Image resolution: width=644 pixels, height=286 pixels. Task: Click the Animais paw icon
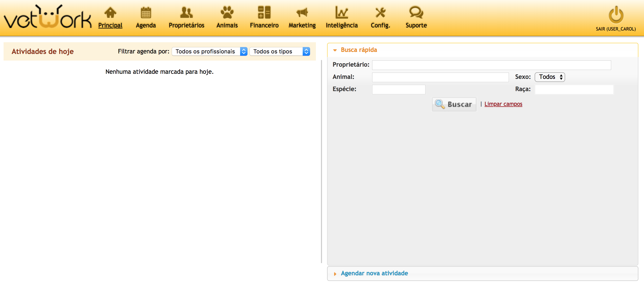(x=227, y=12)
